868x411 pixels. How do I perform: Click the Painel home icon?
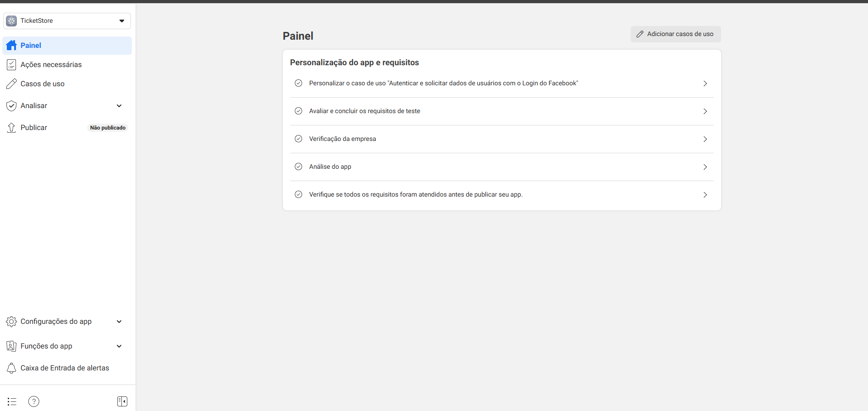tap(12, 45)
